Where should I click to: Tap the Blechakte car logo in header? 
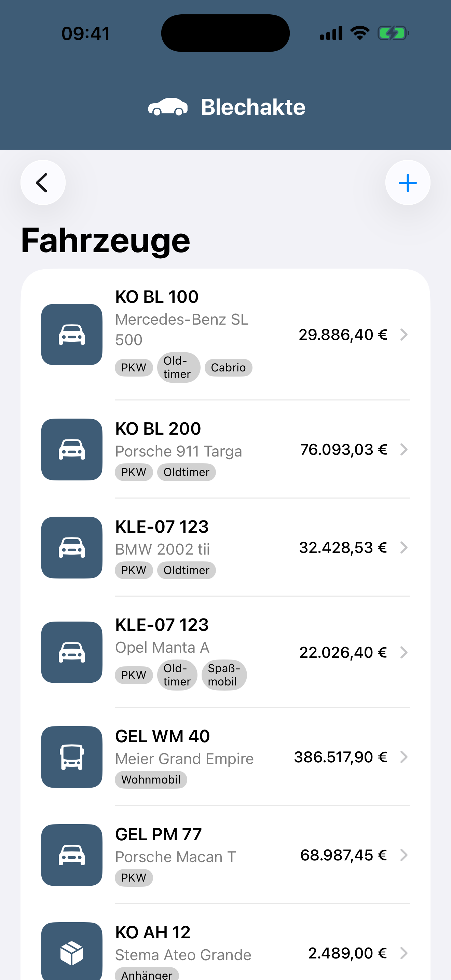(168, 107)
